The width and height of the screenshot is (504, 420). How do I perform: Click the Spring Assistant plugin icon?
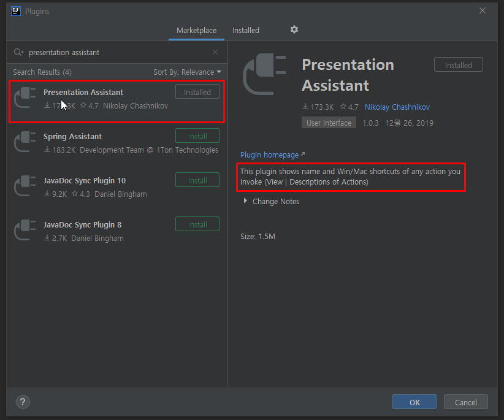25,142
